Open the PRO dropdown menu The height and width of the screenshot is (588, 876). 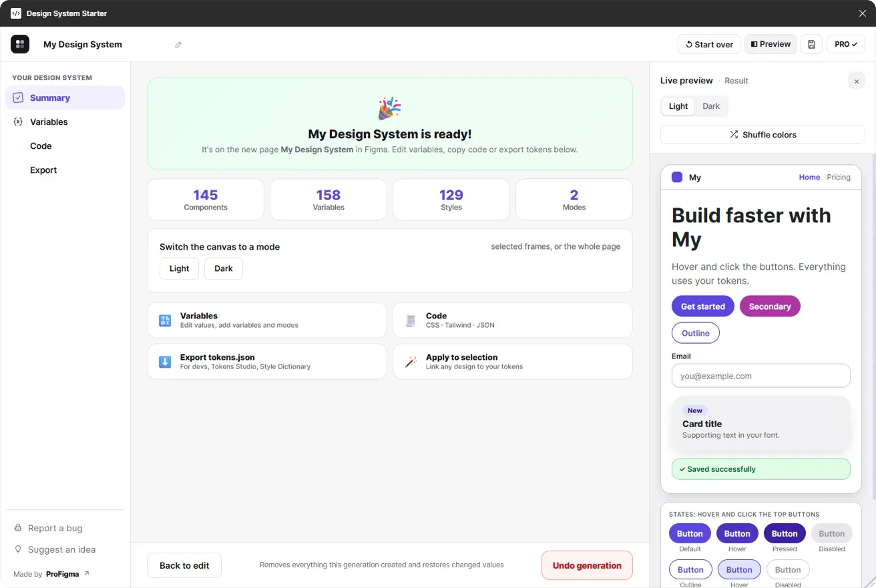pyautogui.click(x=846, y=44)
